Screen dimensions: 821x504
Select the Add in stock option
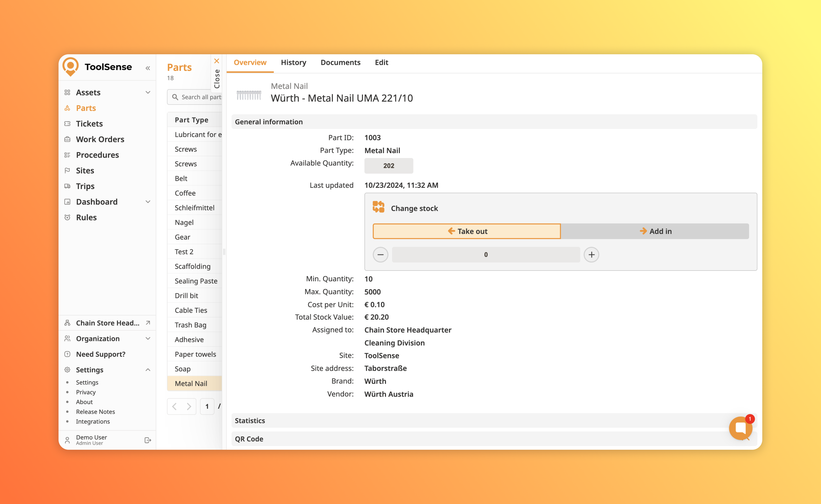coord(655,231)
